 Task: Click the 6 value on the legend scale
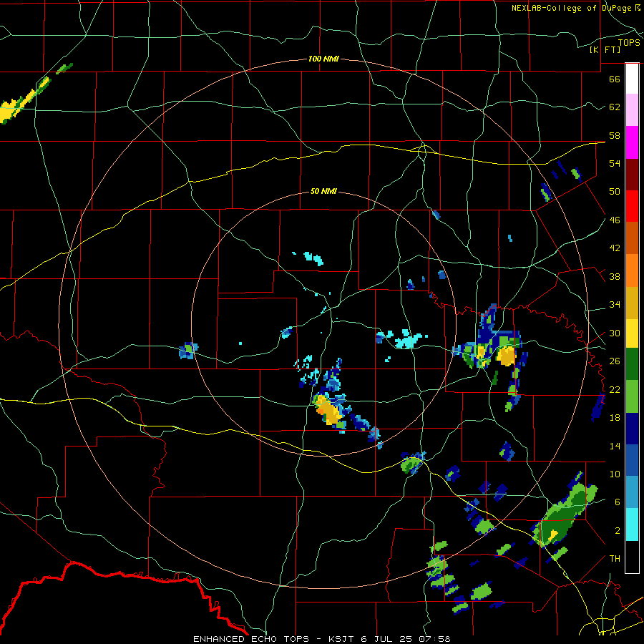click(618, 502)
